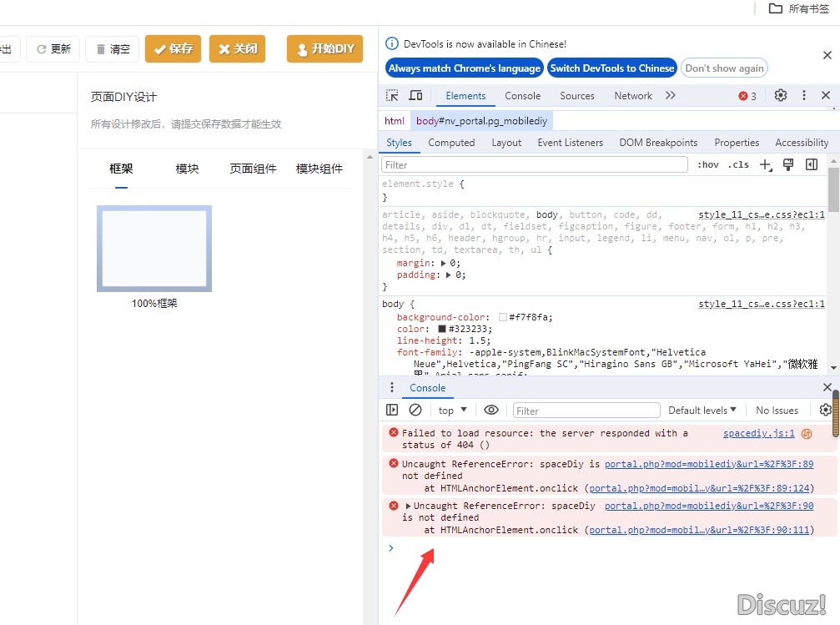This screenshot has width=840, height=625.
Task: Close the console drawer
Action: pyautogui.click(x=827, y=387)
